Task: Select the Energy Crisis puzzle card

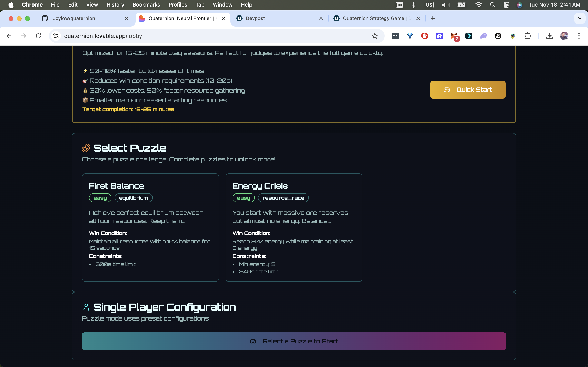Action: 294,227
